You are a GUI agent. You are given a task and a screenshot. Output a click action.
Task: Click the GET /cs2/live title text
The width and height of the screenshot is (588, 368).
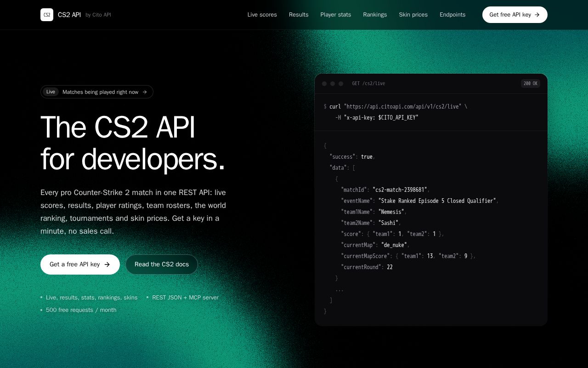pyautogui.click(x=368, y=84)
